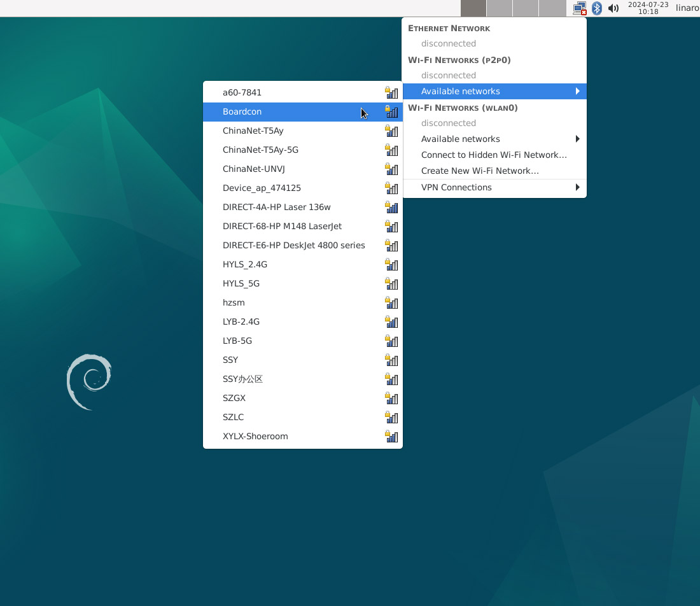
Task: Click the Bluetooth icon in the system tray
Action: (x=597, y=8)
